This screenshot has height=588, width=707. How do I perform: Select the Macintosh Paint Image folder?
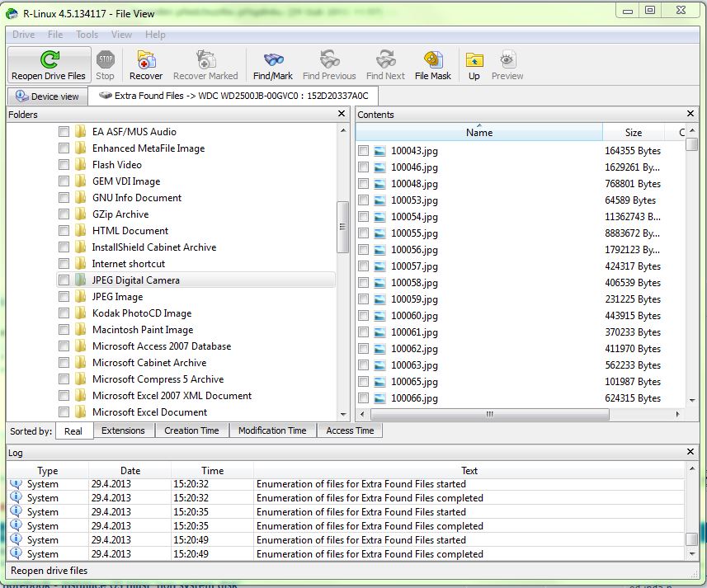(143, 330)
